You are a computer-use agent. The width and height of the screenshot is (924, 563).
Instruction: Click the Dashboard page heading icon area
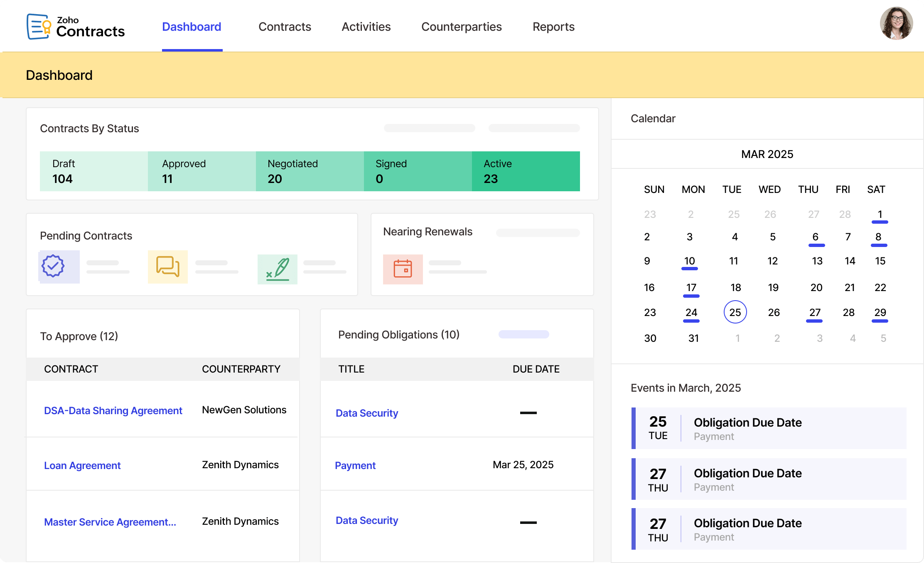(59, 75)
